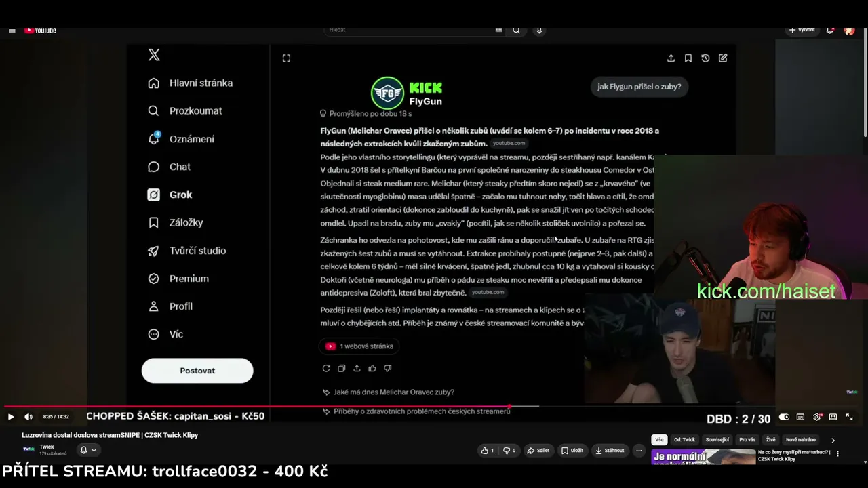Expand the 'Promyšleno po dobu 18 s' reasoning

[x=366, y=114]
